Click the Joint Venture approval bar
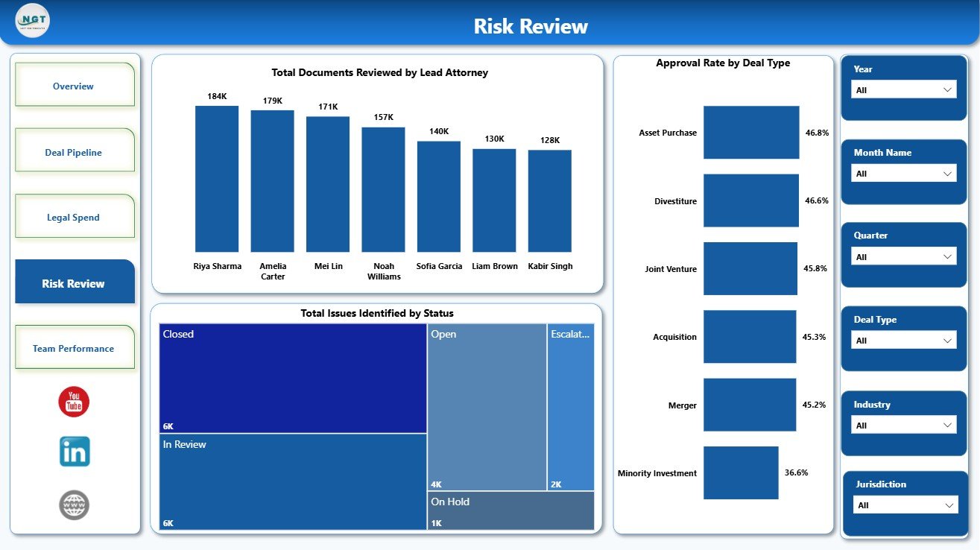 coord(750,268)
